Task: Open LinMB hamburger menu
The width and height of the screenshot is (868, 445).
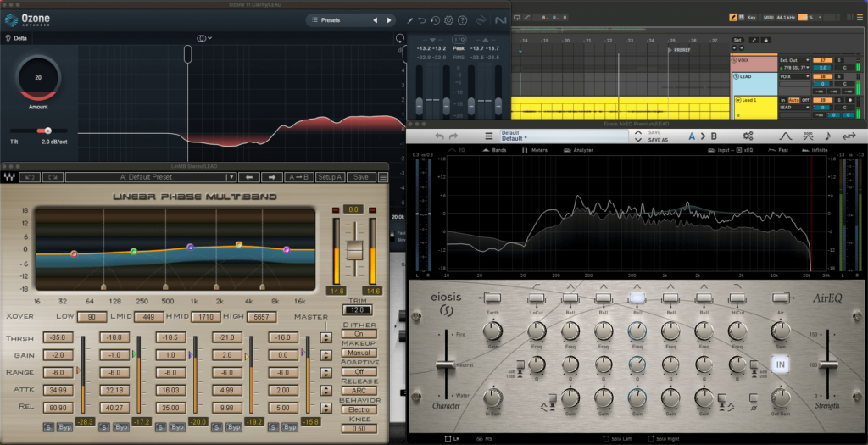Action: coord(382,177)
